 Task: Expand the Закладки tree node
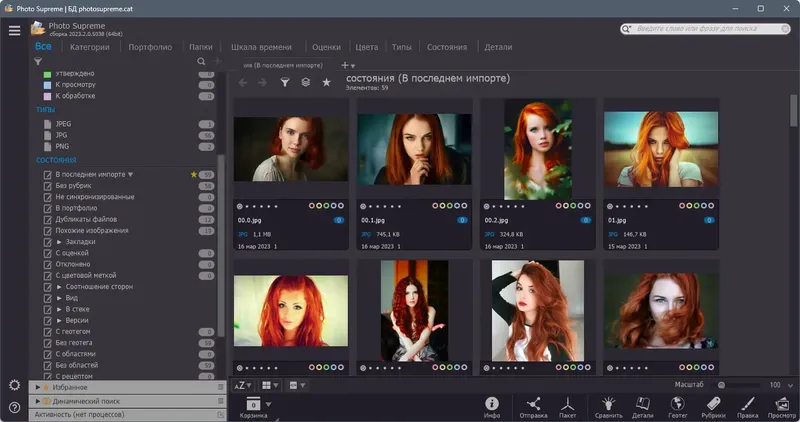tap(59, 242)
